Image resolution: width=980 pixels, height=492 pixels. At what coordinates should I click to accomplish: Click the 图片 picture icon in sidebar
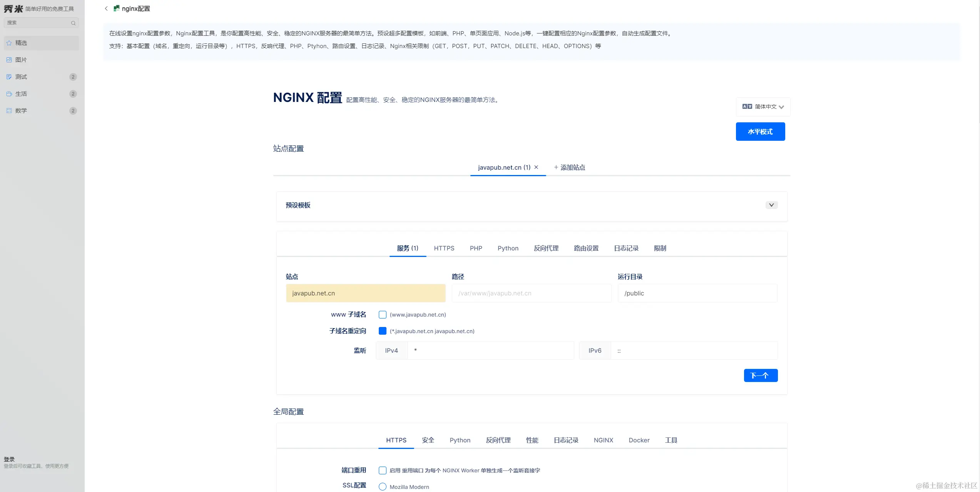click(9, 60)
